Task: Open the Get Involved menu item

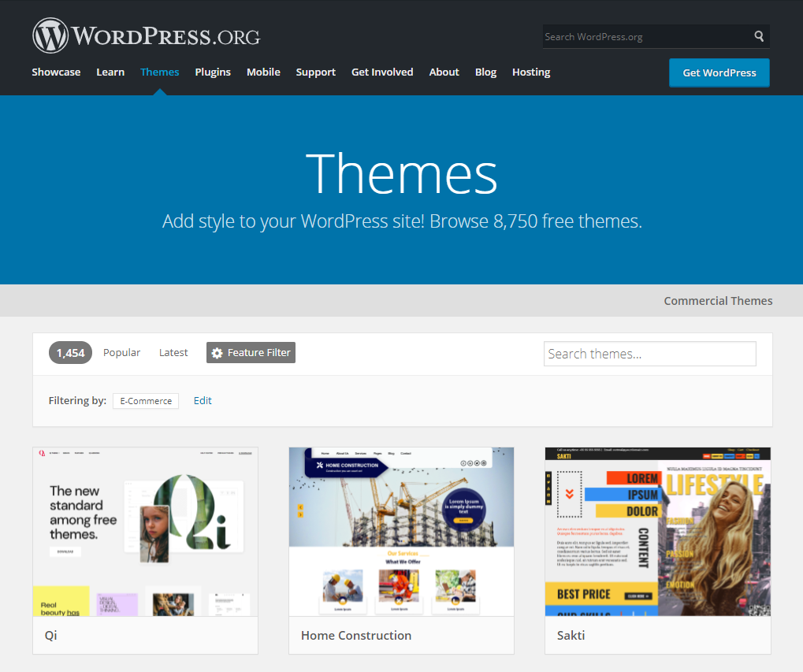Action: click(x=382, y=72)
